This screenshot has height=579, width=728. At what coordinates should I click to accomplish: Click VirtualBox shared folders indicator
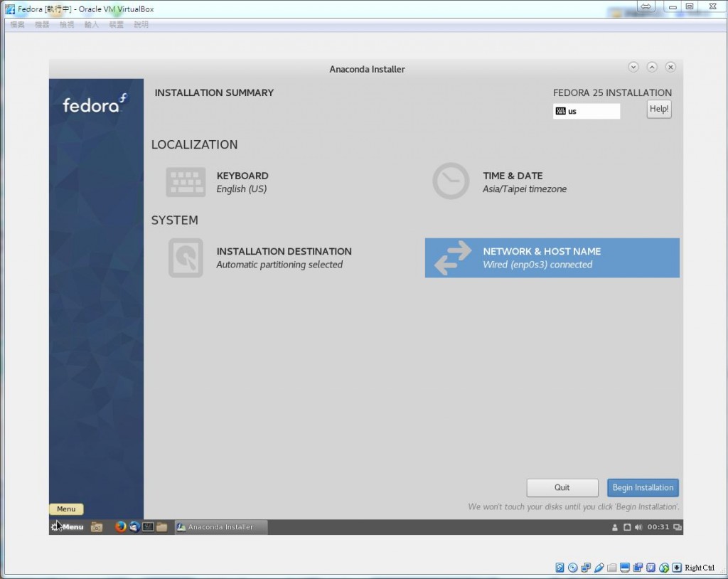tap(612, 568)
